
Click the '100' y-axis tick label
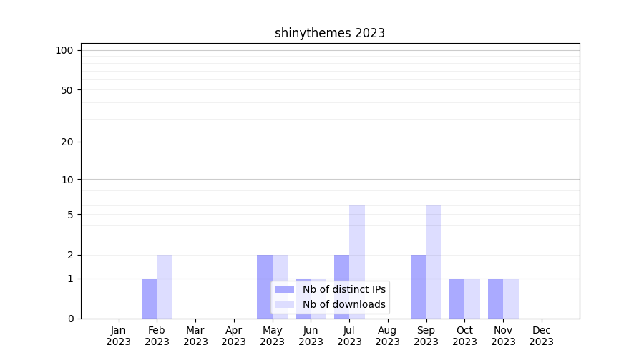click(x=64, y=50)
